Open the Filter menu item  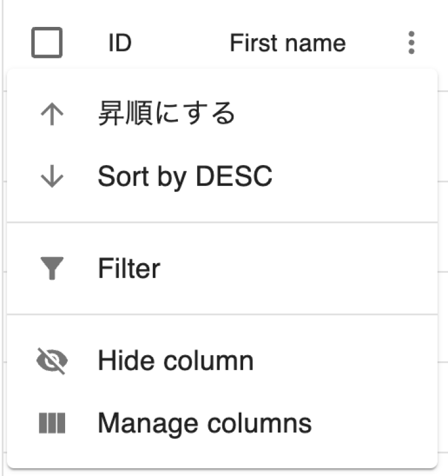click(129, 268)
